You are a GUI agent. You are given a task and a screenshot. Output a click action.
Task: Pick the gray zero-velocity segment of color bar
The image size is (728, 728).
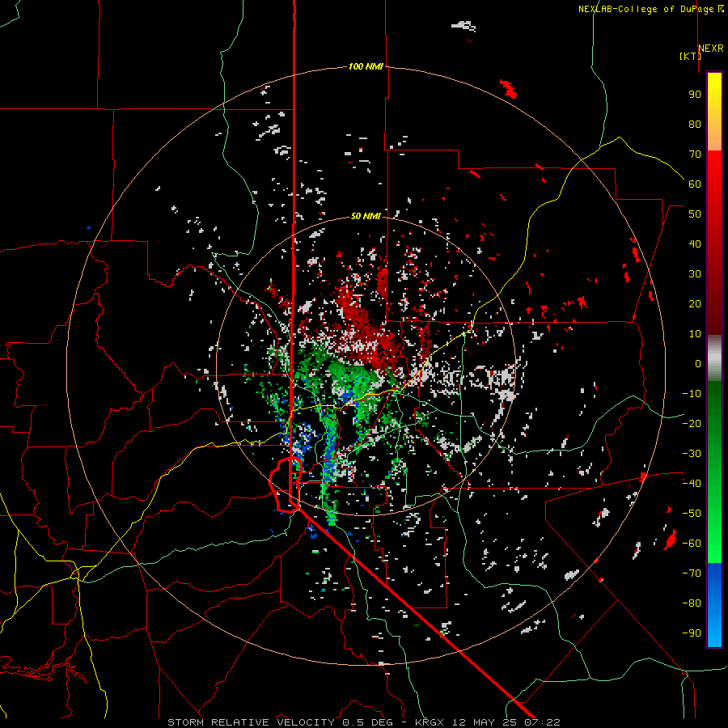point(714,358)
